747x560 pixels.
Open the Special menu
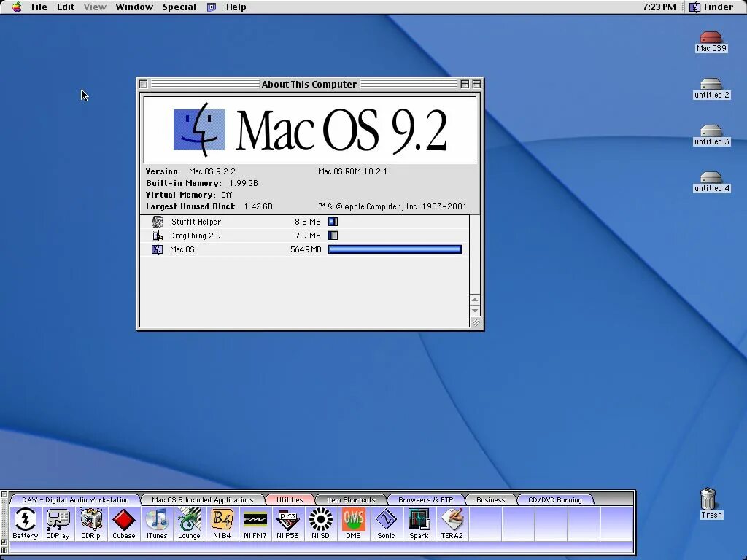click(x=179, y=7)
